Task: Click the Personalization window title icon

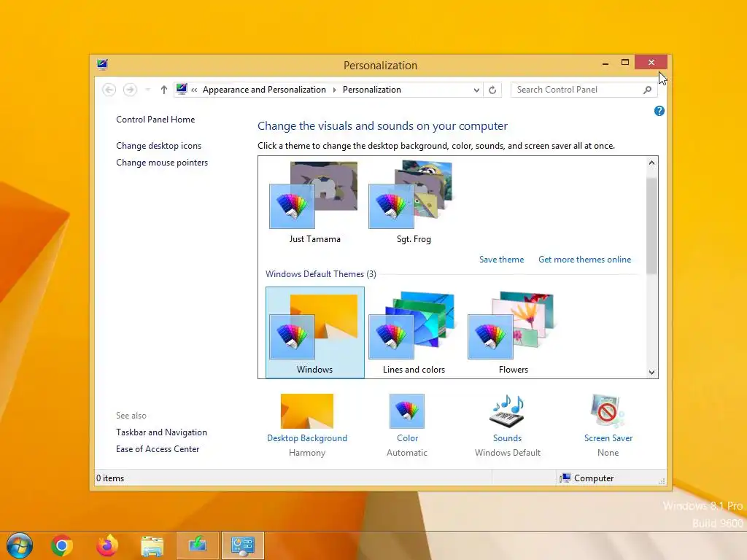Action: (102, 64)
